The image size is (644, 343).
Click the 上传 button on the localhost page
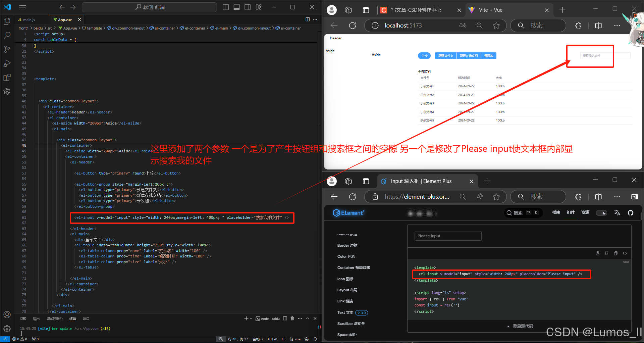point(424,56)
